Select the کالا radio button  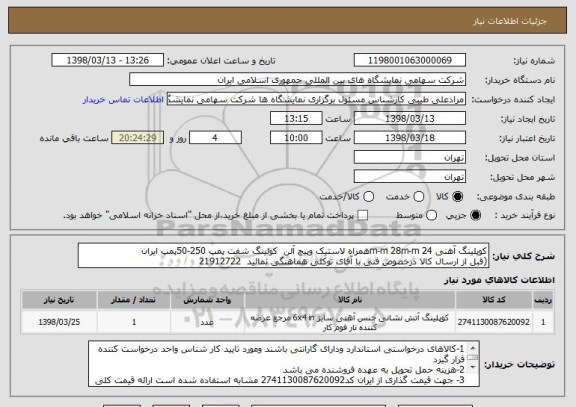457,197
